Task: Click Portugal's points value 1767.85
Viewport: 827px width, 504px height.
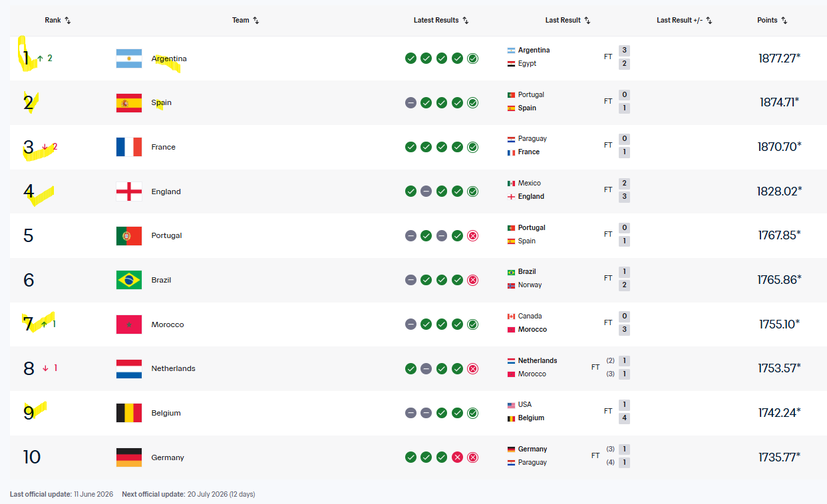Action: tap(779, 235)
